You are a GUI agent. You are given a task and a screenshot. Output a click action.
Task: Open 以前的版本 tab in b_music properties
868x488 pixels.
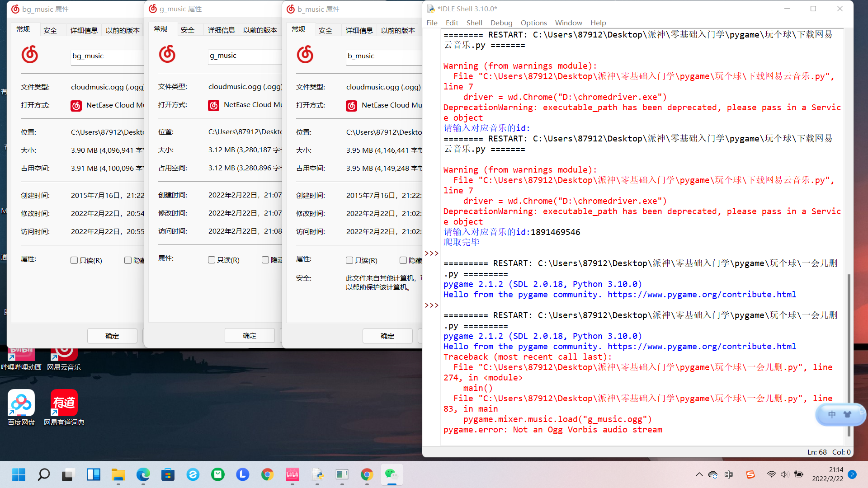398,30
